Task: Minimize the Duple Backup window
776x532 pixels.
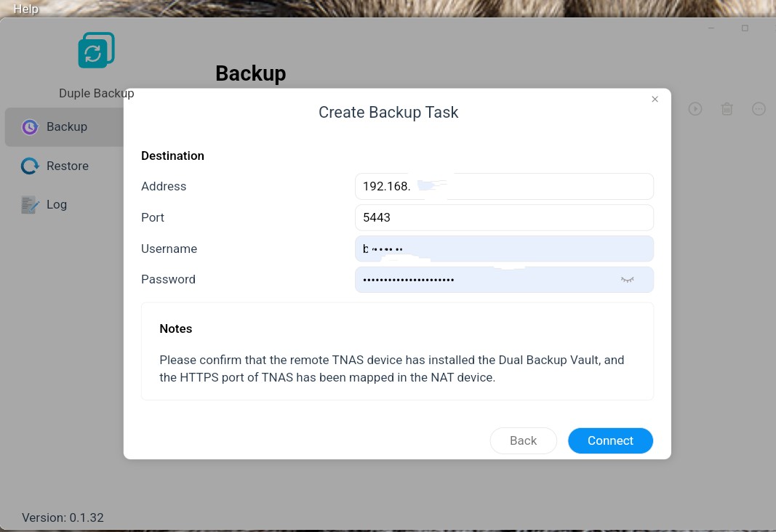Action: pyautogui.click(x=711, y=28)
